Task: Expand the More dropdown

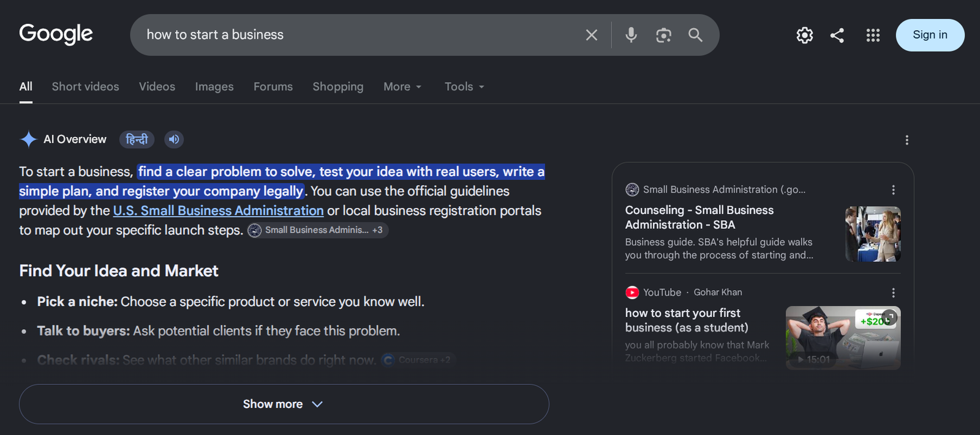Action: tap(402, 87)
